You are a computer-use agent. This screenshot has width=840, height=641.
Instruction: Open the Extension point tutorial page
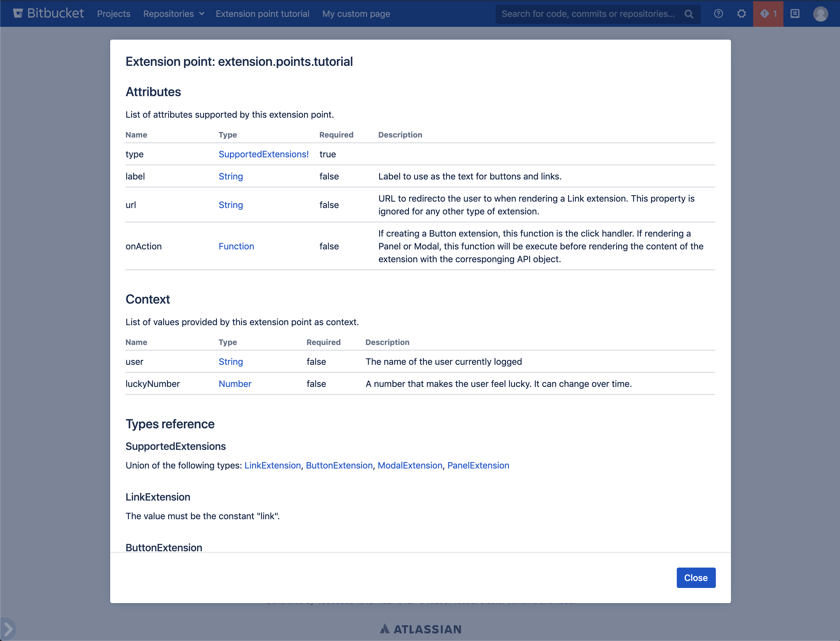pyautogui.click(x=262, y=14)
